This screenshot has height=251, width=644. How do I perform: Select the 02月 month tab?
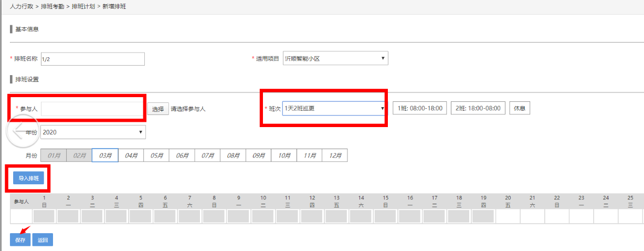pyautogui.click(x=79, y=155)
